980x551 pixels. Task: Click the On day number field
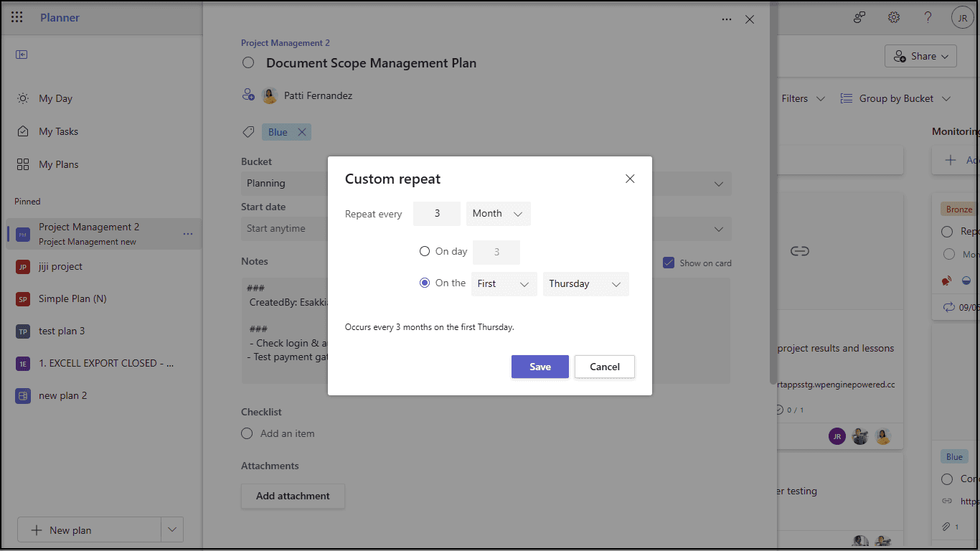(x=496, y=253)
